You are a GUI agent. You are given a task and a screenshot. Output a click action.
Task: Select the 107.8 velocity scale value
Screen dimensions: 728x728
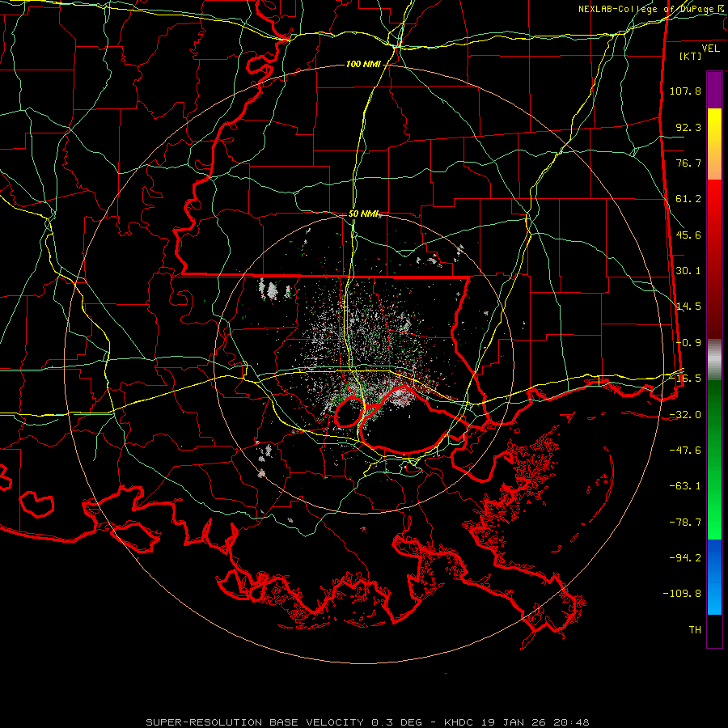click(685, 91)
